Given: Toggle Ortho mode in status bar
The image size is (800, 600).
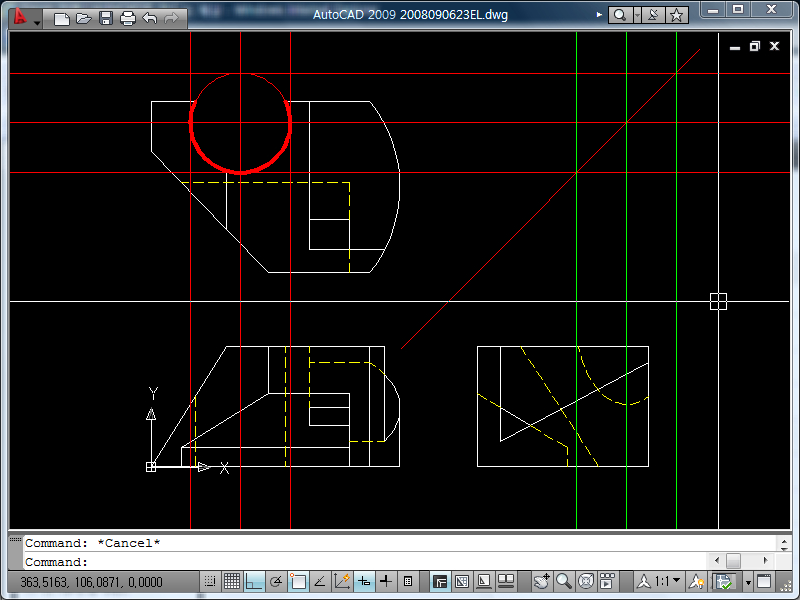Looking at the screenshot, I should pyautogui.click(x=254, y=581).
